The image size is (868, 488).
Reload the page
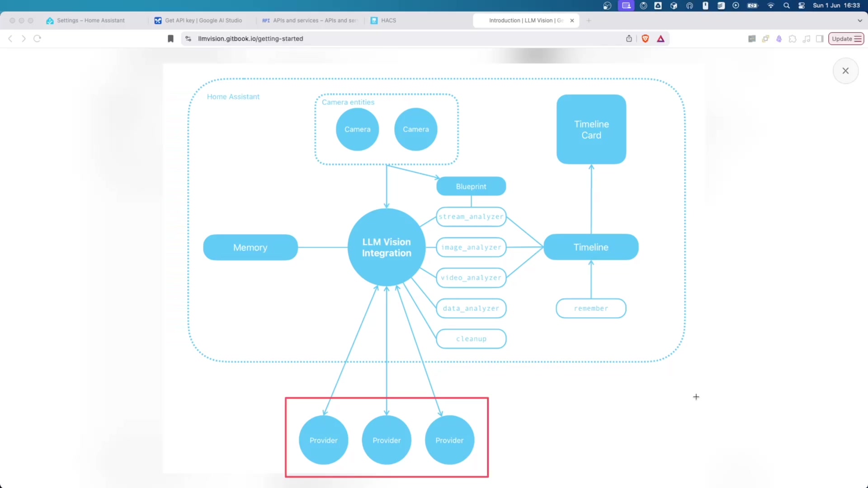[x=38, y=39]
